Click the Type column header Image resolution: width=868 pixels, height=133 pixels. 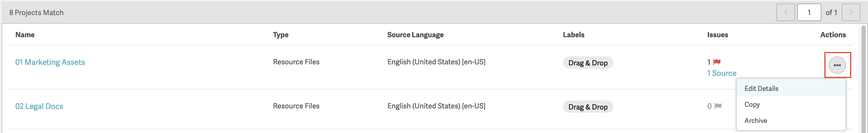[x=280, y=34]
